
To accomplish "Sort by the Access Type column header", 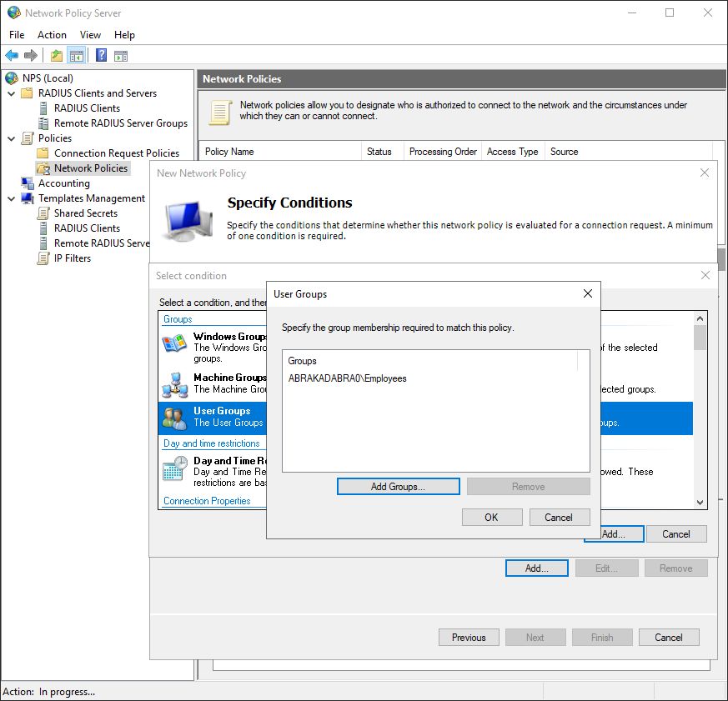I will (513, 152).
